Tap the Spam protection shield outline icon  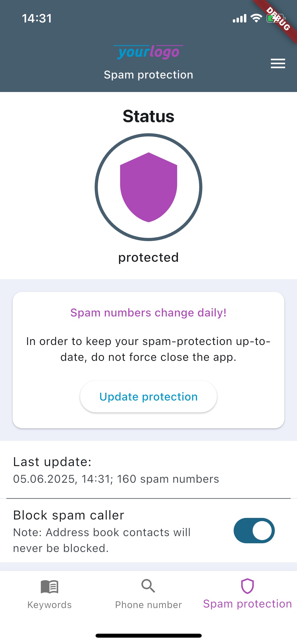[247, 586]
